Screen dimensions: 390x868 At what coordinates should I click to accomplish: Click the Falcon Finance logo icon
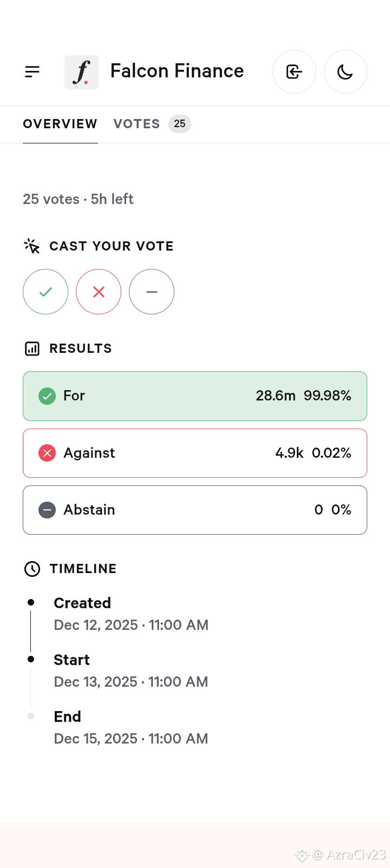(81, 72)
